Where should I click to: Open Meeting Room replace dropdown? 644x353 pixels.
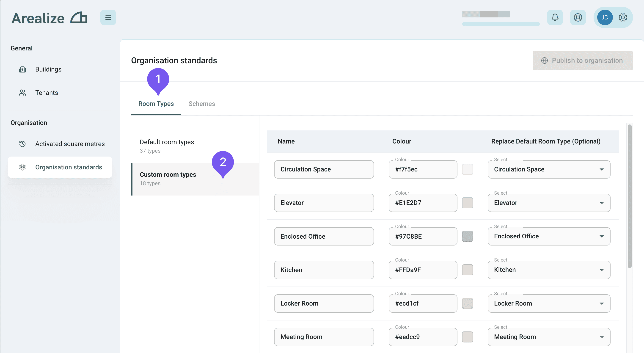click(549, 337)
